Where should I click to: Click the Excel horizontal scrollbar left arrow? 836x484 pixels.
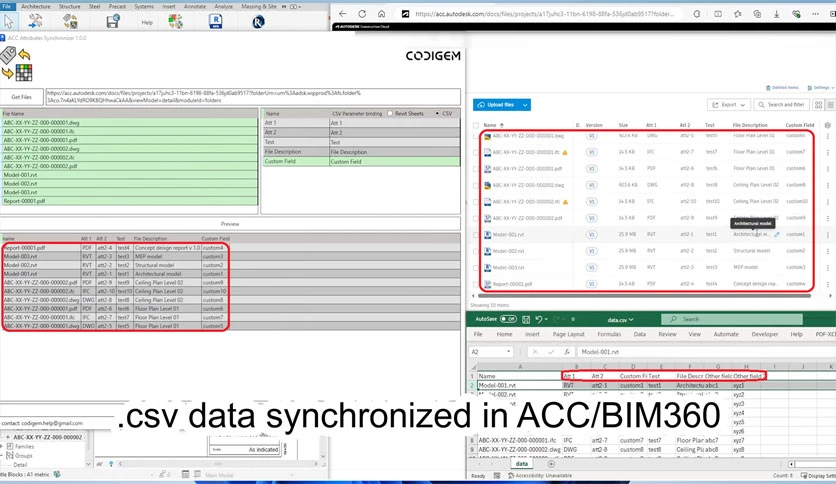(791, 464)
